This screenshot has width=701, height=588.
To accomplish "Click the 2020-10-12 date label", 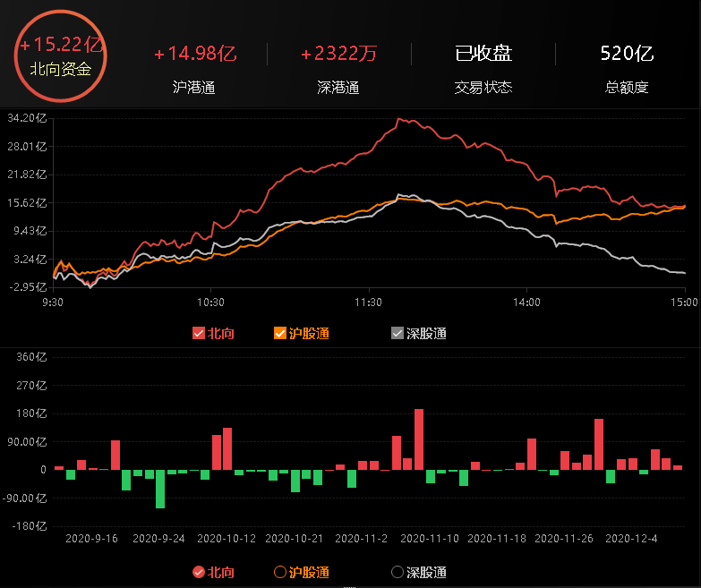I will coord(227,539).
